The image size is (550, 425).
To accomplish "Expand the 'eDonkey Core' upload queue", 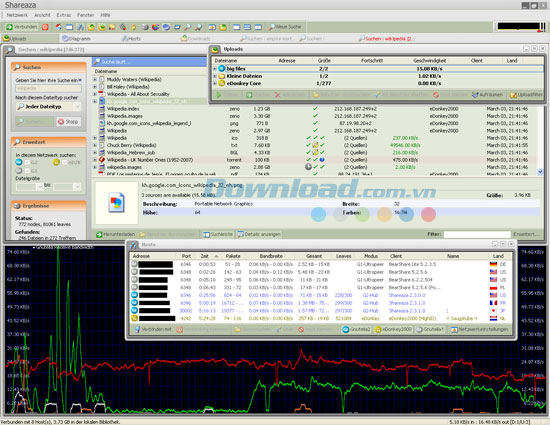I will 215,83.
